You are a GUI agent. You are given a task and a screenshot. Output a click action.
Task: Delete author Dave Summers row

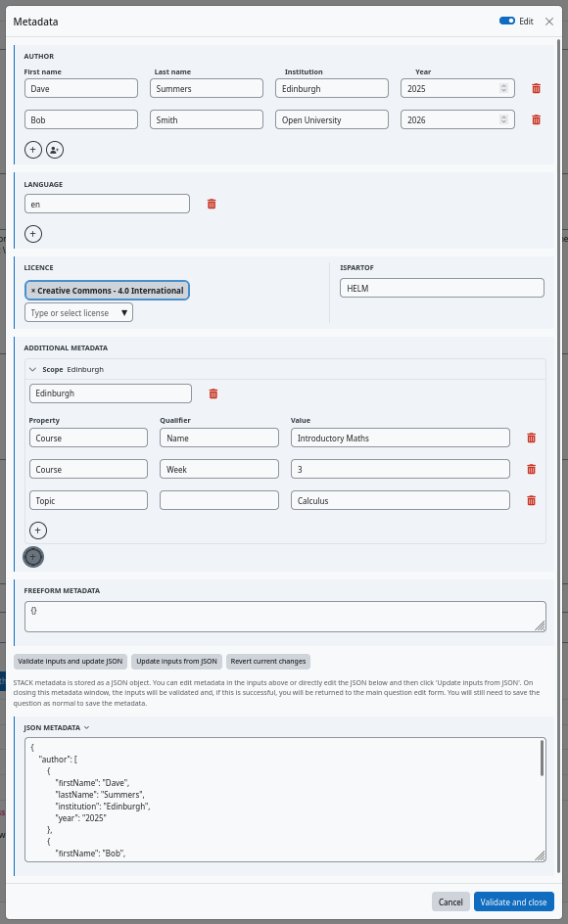(536, 88)
